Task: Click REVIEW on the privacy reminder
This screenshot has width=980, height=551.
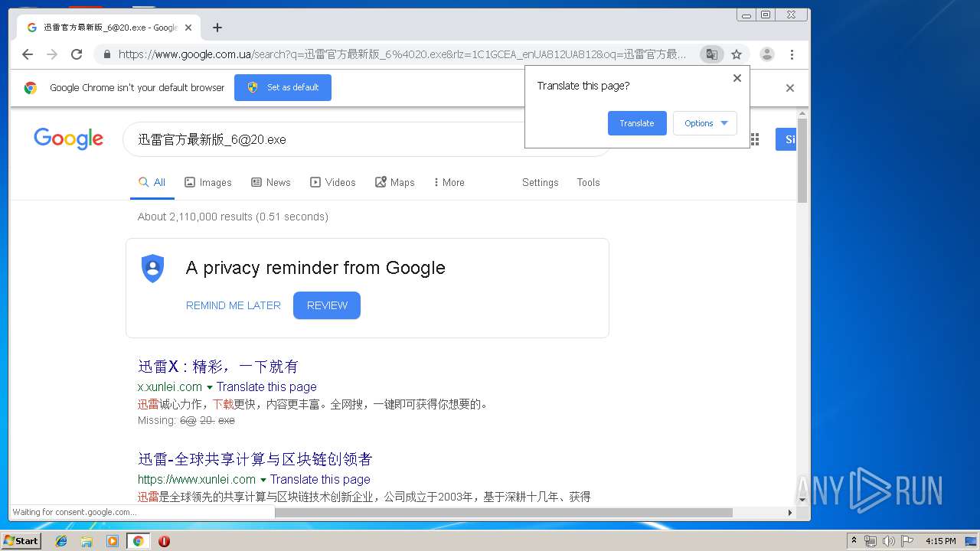Action: (x=327, y=305)
